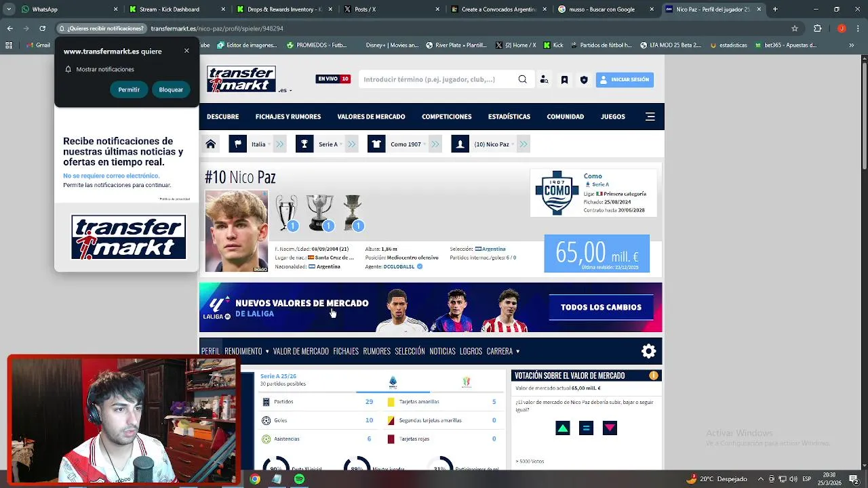
Task: Click the shield icon in header
Action: coord(584,79)
